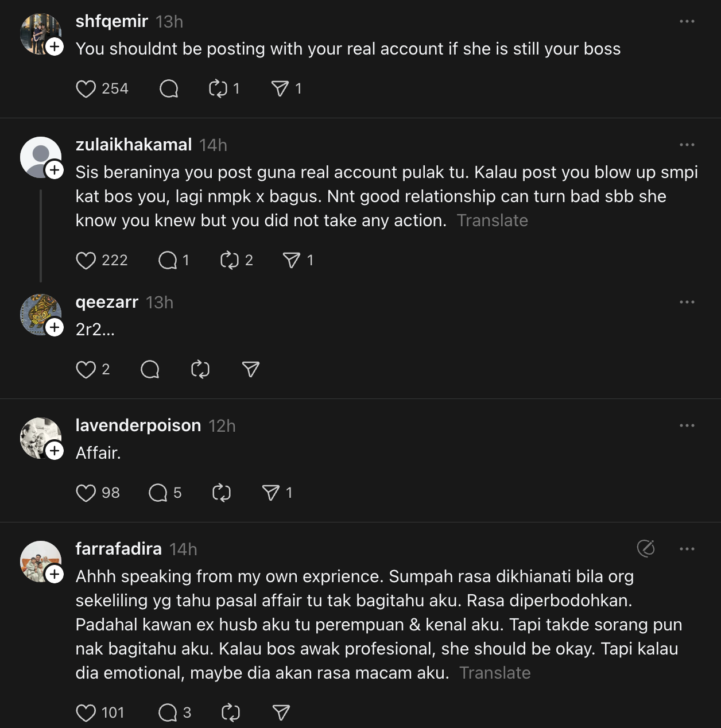
Task: Open lavenderpoison's profile picture
Action: [x=40, y=437]
